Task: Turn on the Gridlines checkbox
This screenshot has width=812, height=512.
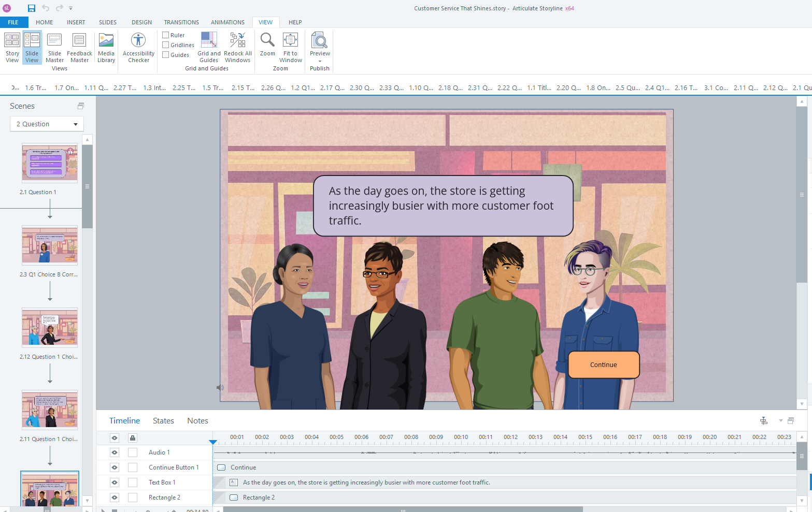Action: click(166, 45)
